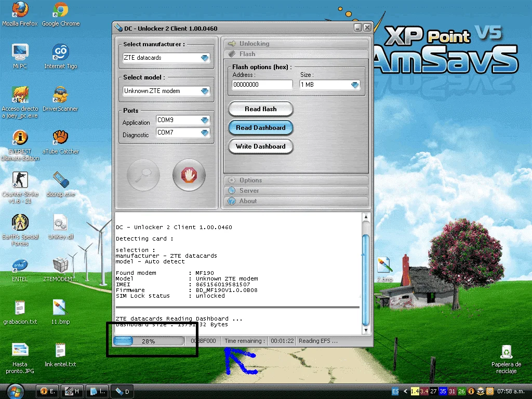Screen dimensions: 532x399
Task: Click log scrollbar down arrow
Action: (366, 330)
